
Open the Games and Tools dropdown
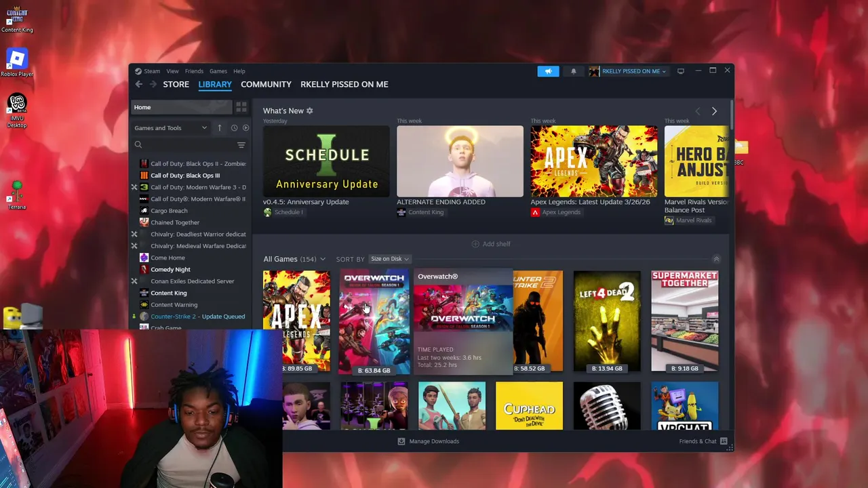tap(171, 127)
